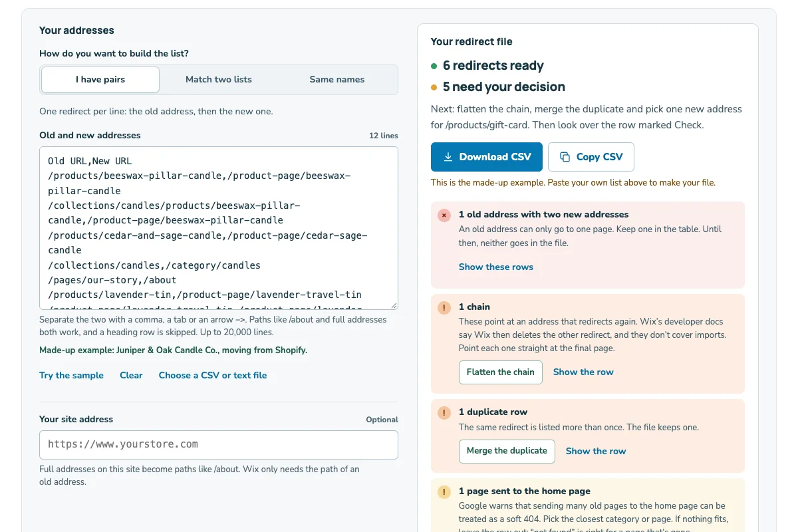Click the Old and new addresses label
798x532 pixels.
90,136
